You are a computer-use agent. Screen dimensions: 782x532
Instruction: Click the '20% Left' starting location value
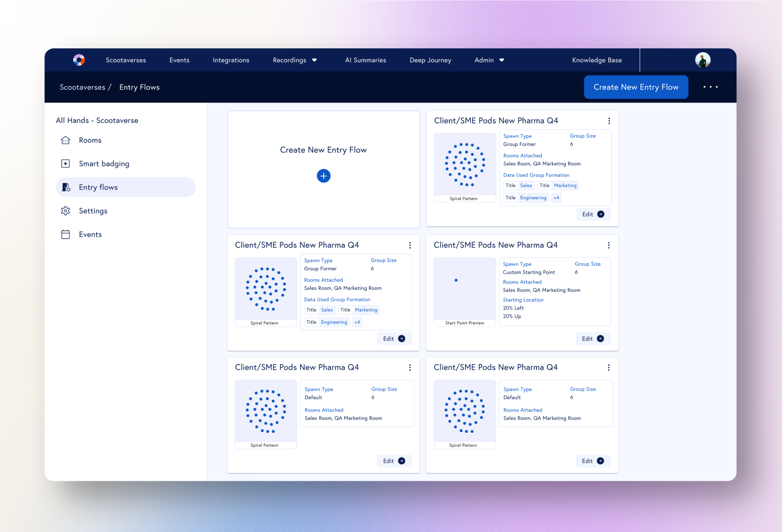513,308
